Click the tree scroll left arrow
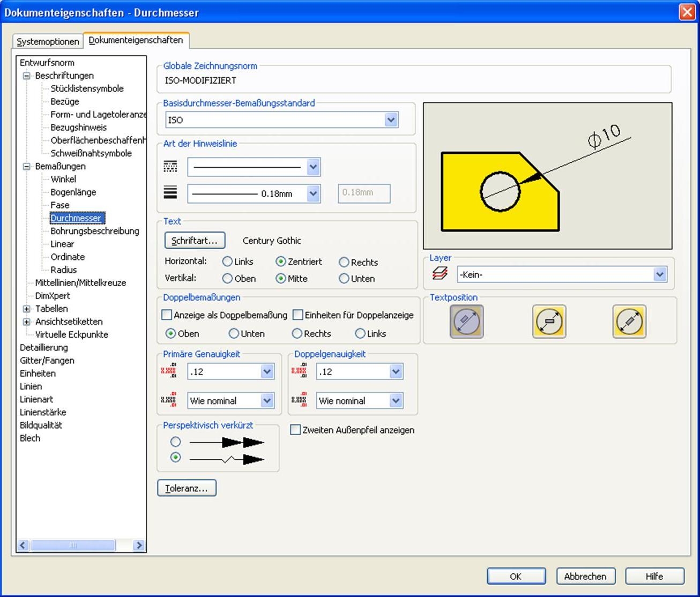Screen dimensions: 700x597 23,546
